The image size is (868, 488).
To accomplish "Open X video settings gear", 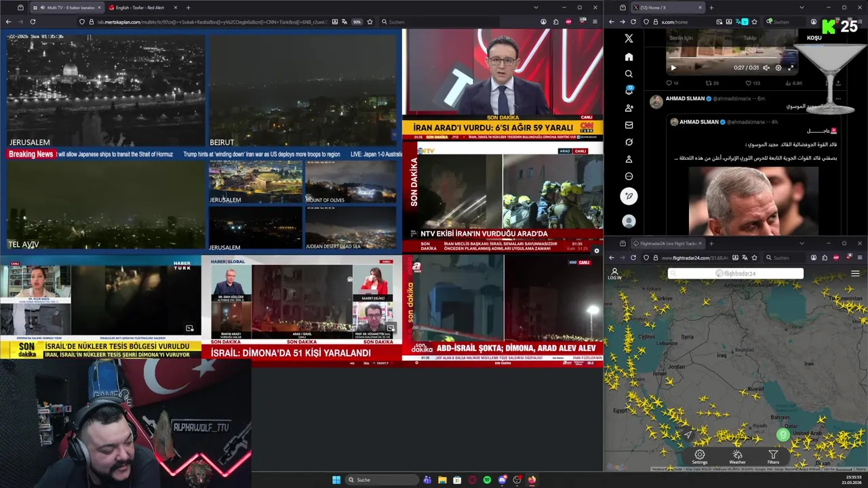I will click(x=778, y=68).
